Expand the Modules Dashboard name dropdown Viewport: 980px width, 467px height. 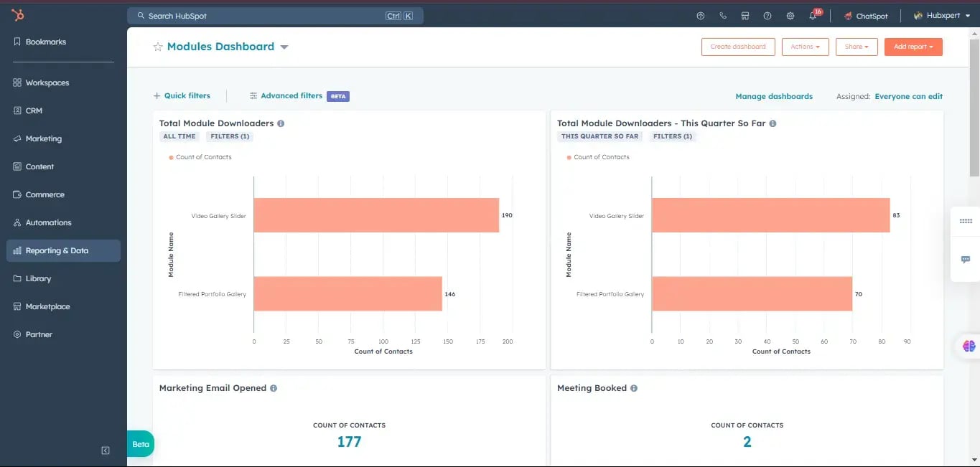[284, 47]
